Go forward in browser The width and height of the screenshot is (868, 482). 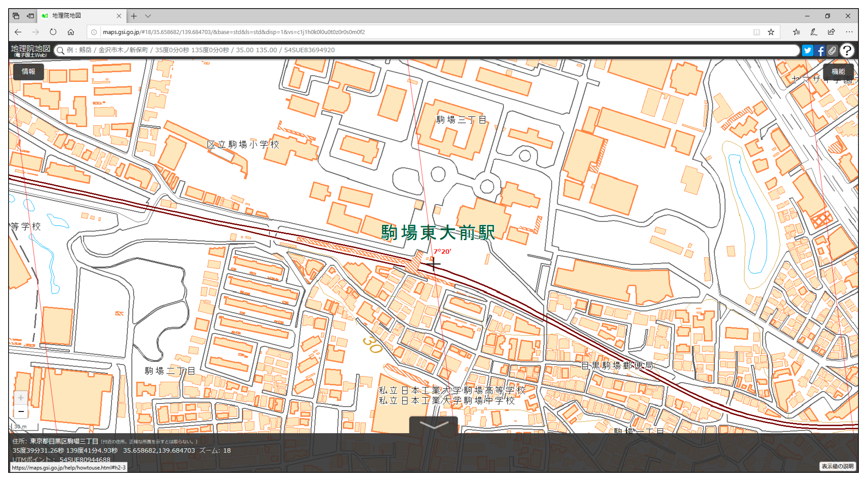pyautogui.click(x=35, y=32)
